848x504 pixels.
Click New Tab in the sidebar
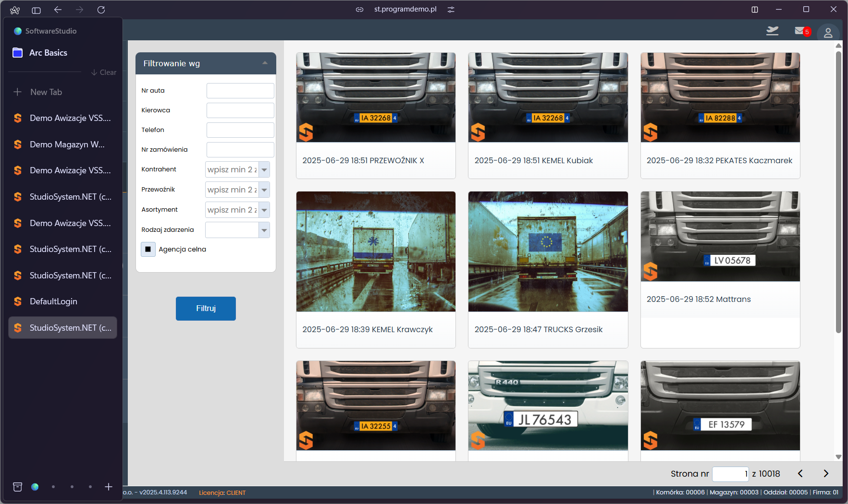tap(46, 92)
